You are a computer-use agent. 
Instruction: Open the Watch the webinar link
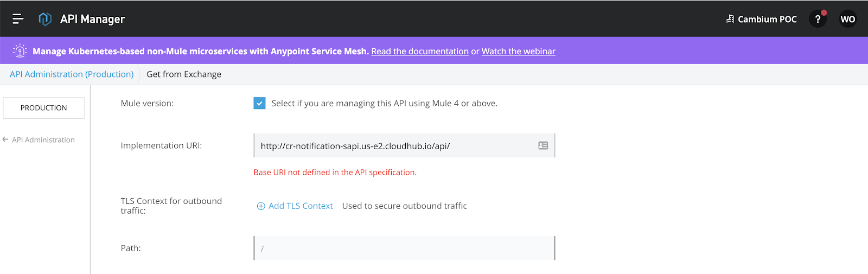[518, 51]
